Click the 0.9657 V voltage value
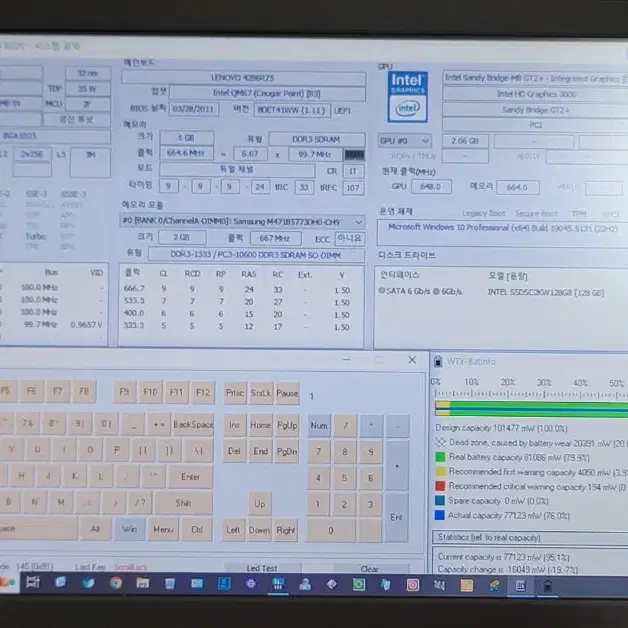The width and height of the screenshot is (628, 628). click(x=87, y=324)
